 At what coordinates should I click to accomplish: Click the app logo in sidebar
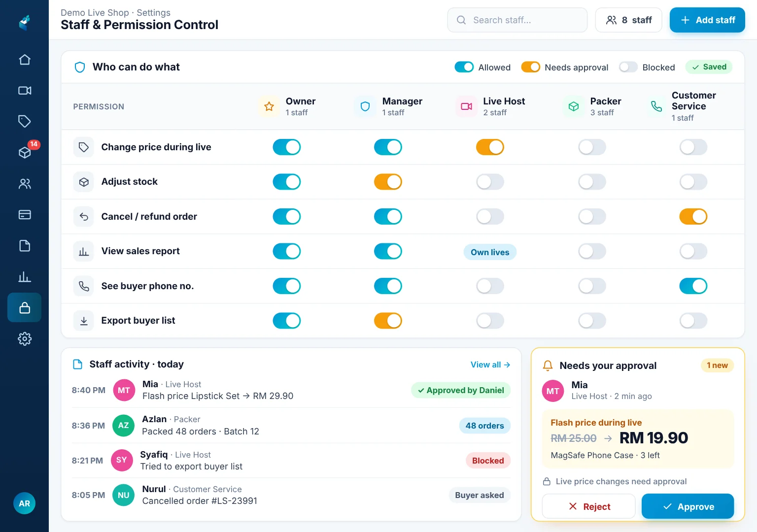pyautogui.click(x=25, y=22)
